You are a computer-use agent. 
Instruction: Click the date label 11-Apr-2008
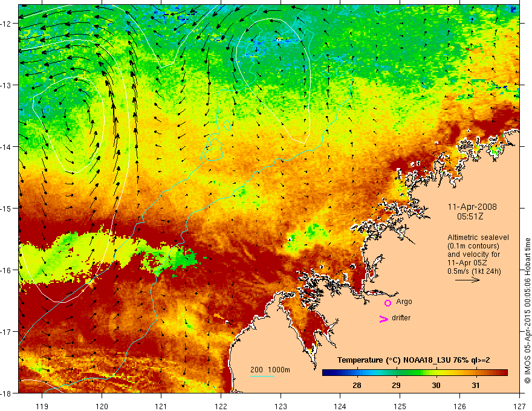click(472, 207)
